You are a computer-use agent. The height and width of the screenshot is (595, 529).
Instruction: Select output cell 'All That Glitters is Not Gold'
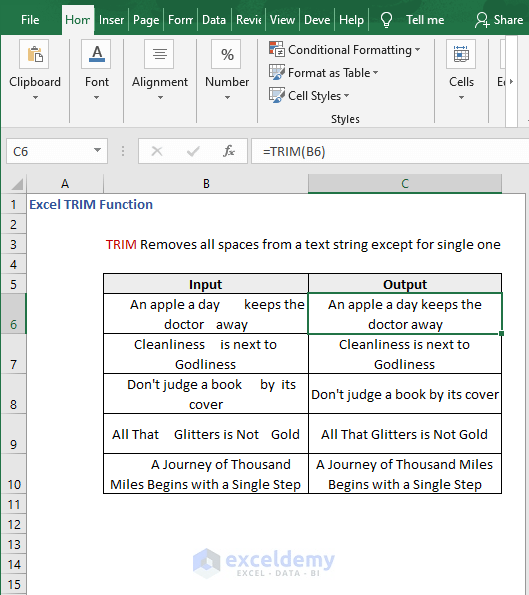pyautogui.click(x=405, y=434)
